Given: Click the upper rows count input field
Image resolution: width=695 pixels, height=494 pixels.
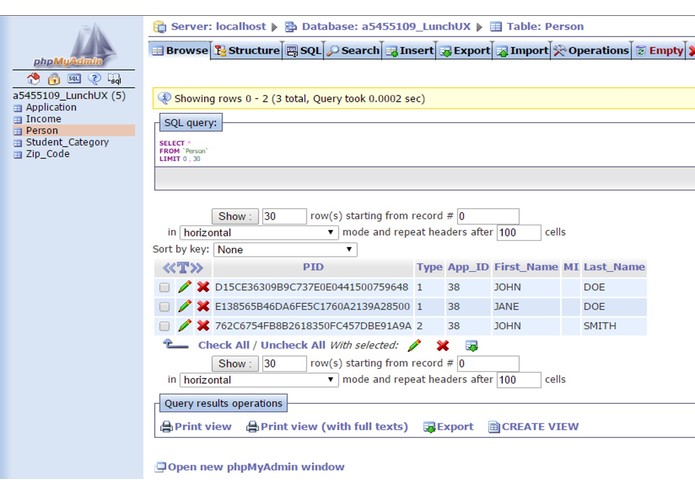Looking at the screenshot, I should pos(284,216).
